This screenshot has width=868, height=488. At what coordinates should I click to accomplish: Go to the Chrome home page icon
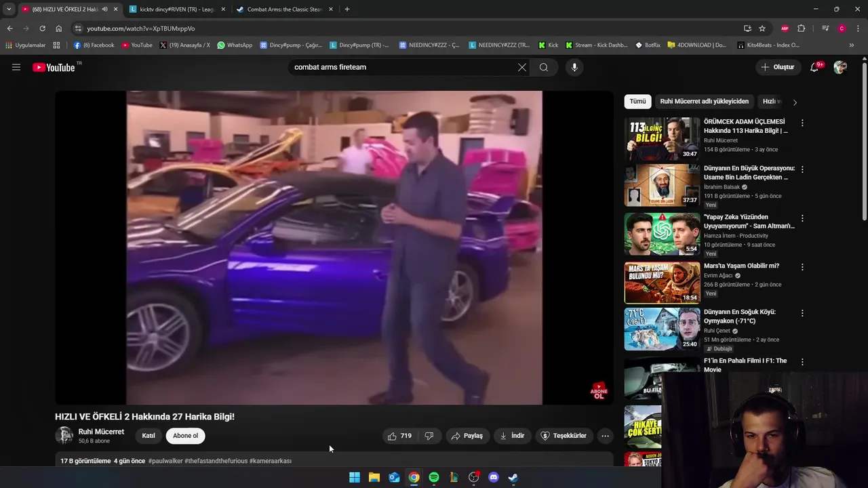(x=58, y=28)
